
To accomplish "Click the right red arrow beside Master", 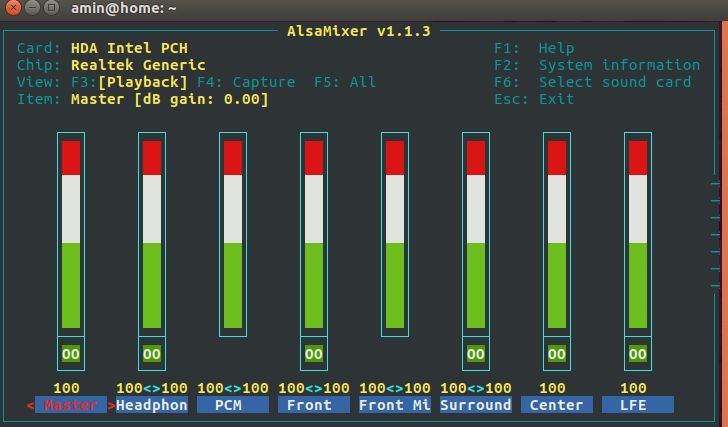I will point(111,405).
